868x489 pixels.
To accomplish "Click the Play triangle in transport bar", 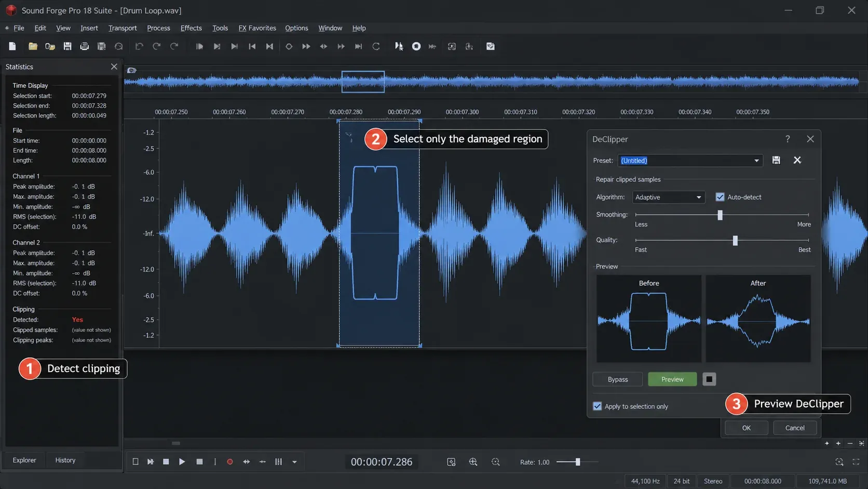I will pos(182,462).
